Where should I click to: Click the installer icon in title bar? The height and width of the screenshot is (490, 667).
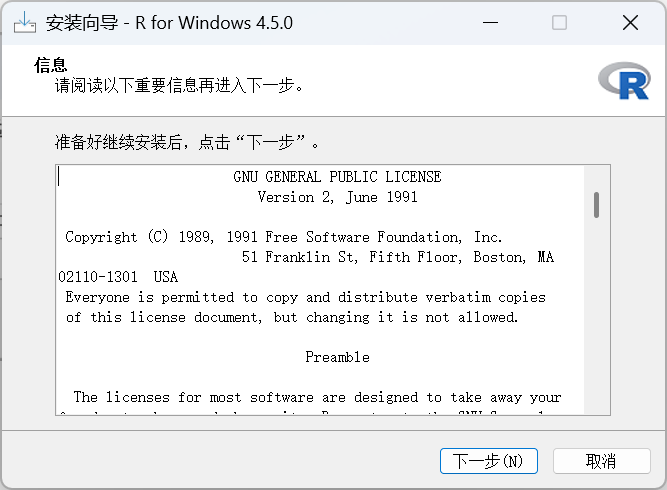(25, 23)
